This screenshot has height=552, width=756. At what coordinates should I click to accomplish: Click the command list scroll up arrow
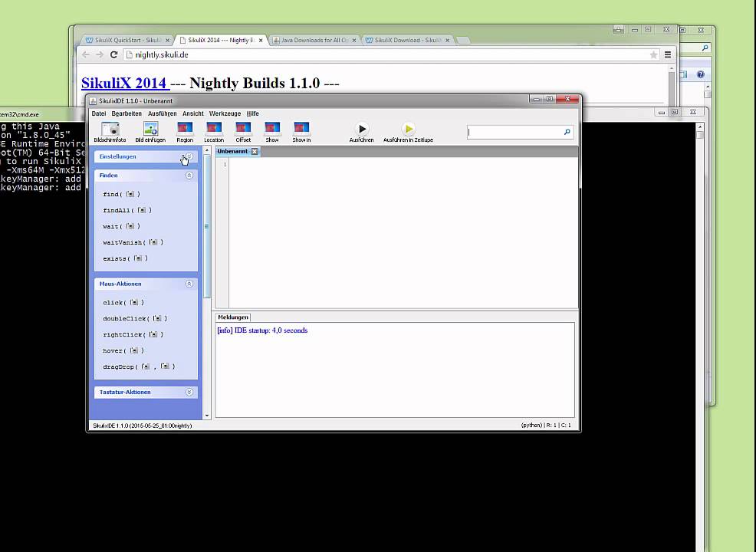coord(207,150)
